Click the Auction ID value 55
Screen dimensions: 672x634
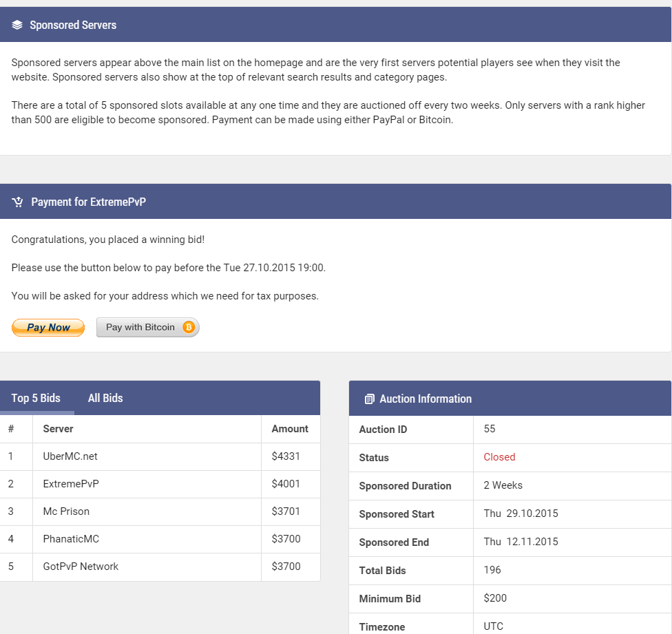point(490,429)
